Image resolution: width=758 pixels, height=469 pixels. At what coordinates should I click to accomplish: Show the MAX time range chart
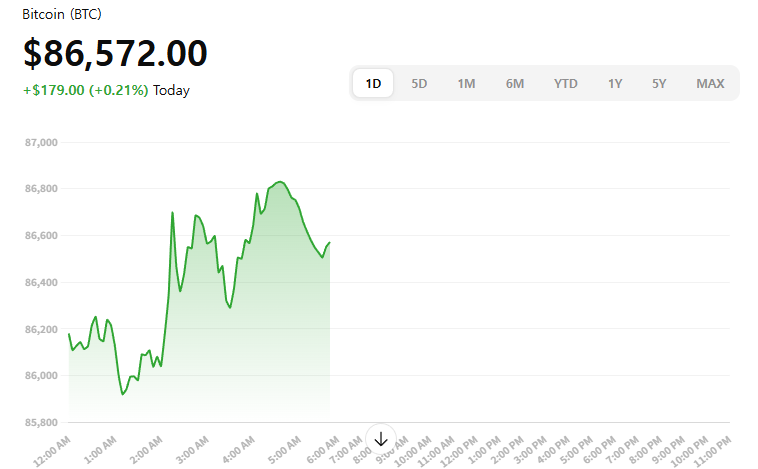pos(710,83)
